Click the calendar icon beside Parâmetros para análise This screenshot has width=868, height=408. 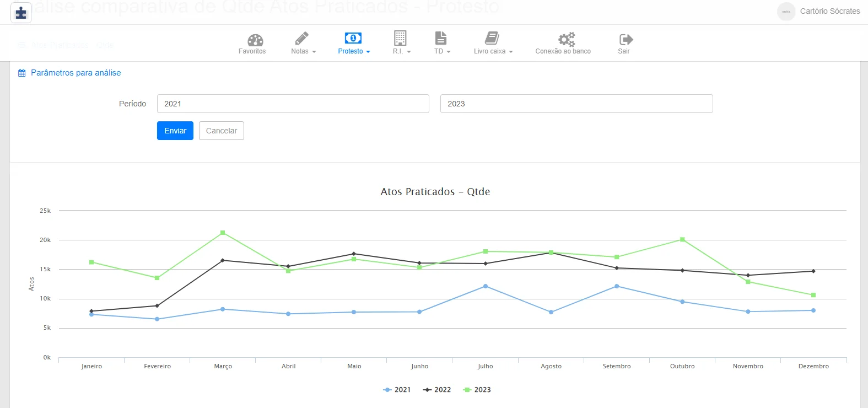(22, 73)
